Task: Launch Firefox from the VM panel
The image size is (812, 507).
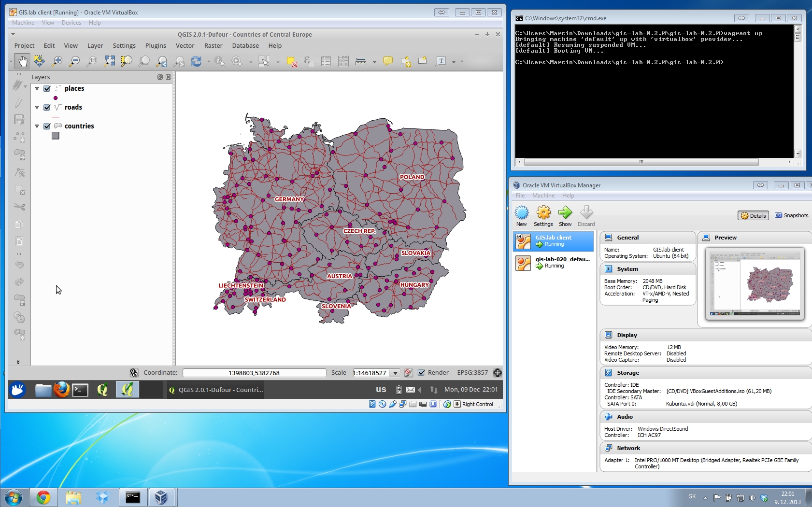Action: point(62,390)
